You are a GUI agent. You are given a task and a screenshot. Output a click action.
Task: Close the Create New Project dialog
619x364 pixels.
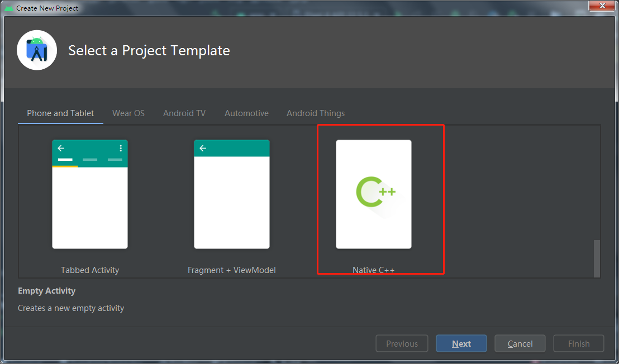(x=602, y=6)
